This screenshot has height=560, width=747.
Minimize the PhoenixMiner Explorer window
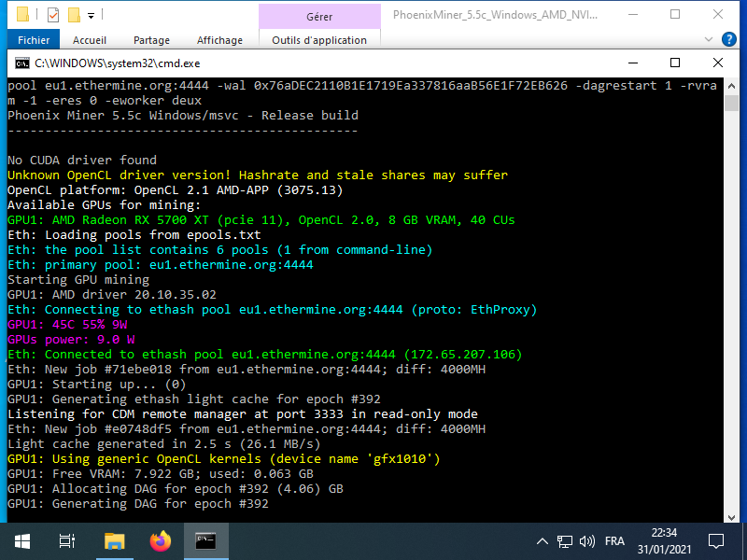pos(633,15)
